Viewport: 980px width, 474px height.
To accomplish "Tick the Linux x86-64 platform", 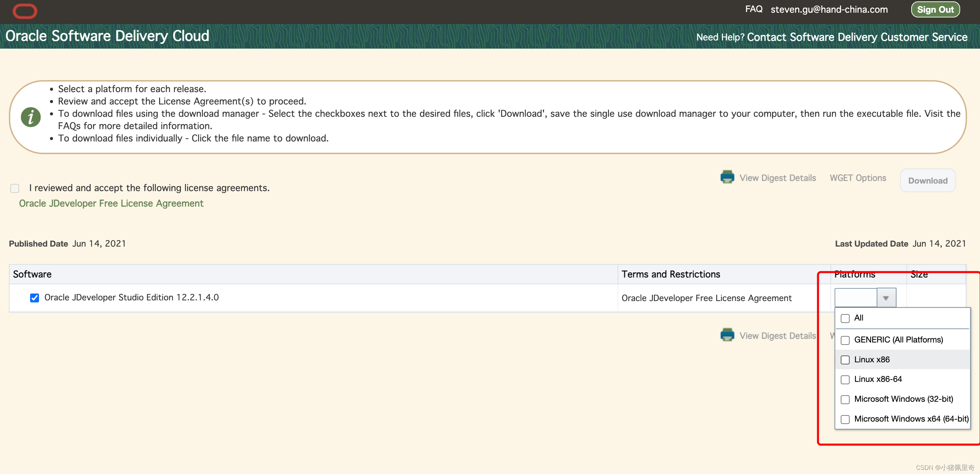I will coord(845,379).
